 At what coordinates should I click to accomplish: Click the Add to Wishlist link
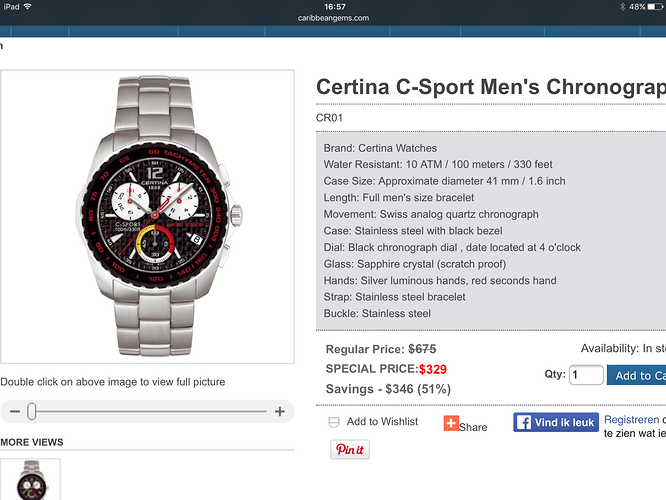(x=382, y=421)
